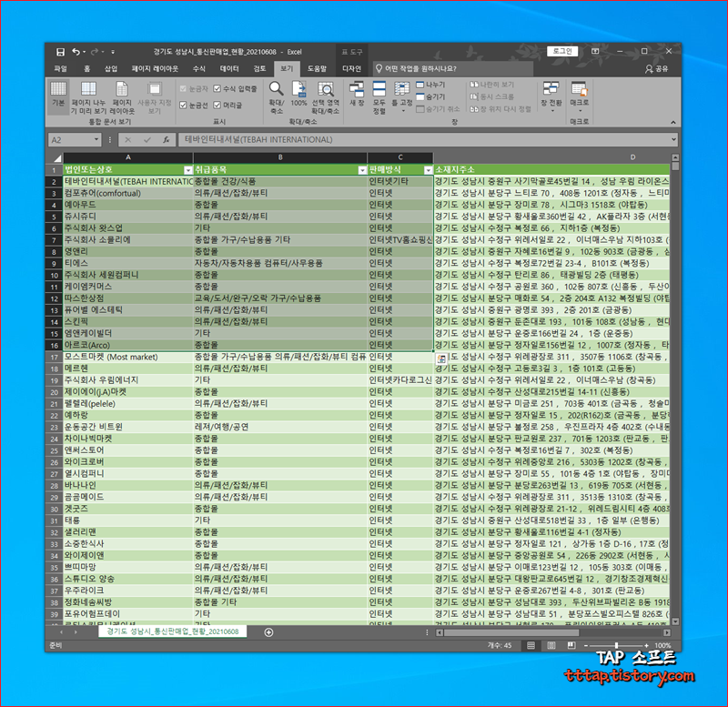Click zoom out minus button in status bar
The image size is (728, 707).
click(586, 645)
